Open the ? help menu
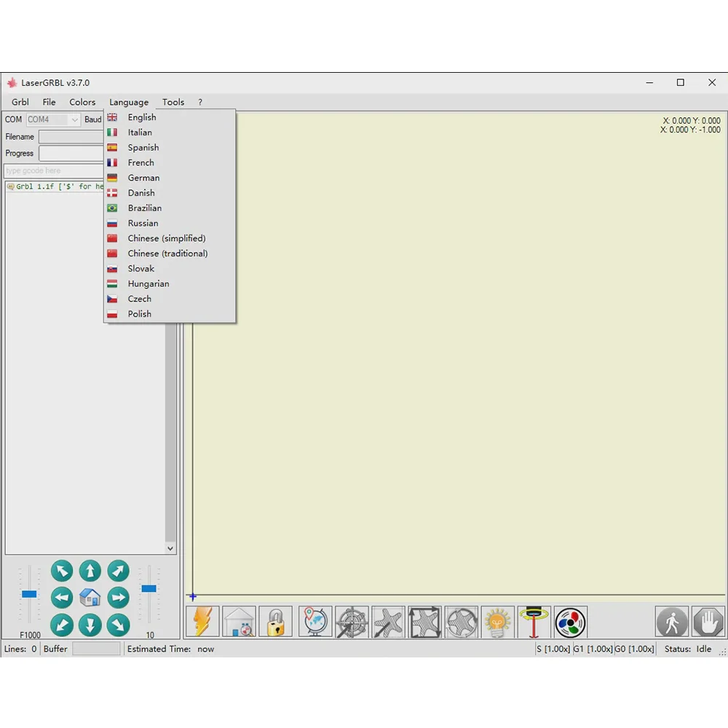The width and height of the screenshot is (728, 728). (x=200, y=102)
